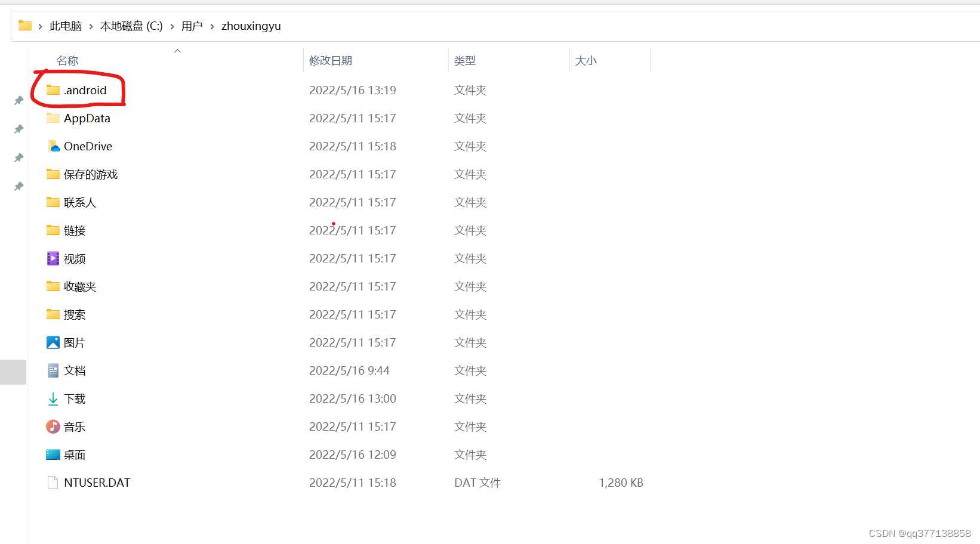
Task: Click zhouxingyu in the address bar
Action: [x=251, y=26]
